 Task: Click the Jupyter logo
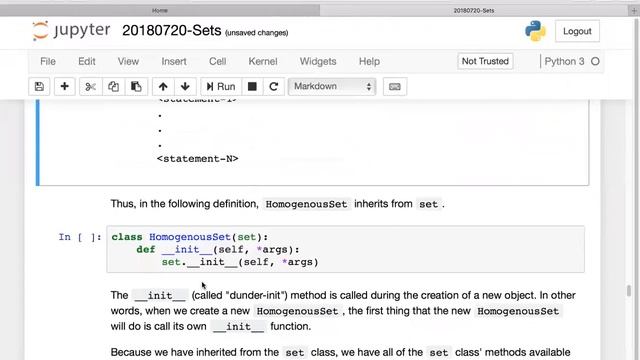pyautogui.click(x=71, y=31)
